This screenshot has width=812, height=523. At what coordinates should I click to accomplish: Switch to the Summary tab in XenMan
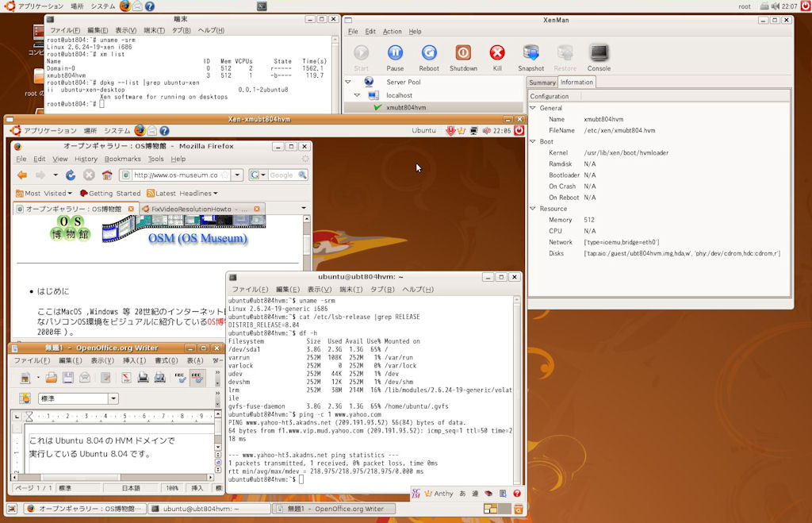click(x=542, y=83)
